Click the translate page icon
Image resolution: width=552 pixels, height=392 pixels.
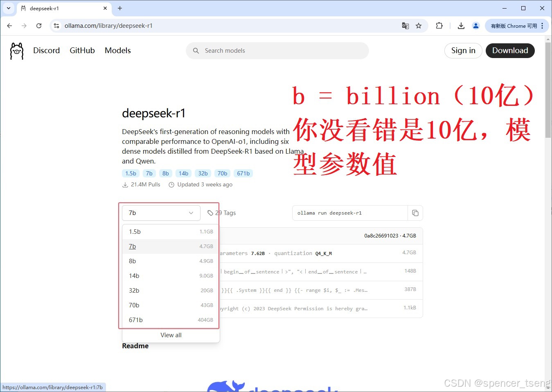405,26
